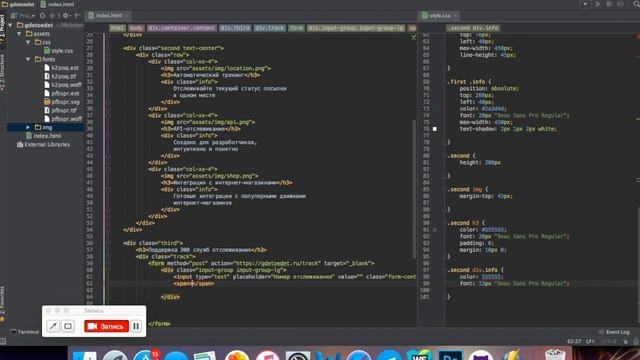Image resolution: width=640 pixels, height=360 pixels.
Task: Click the arrow tool in the recording widget
Action: [53, 326]
